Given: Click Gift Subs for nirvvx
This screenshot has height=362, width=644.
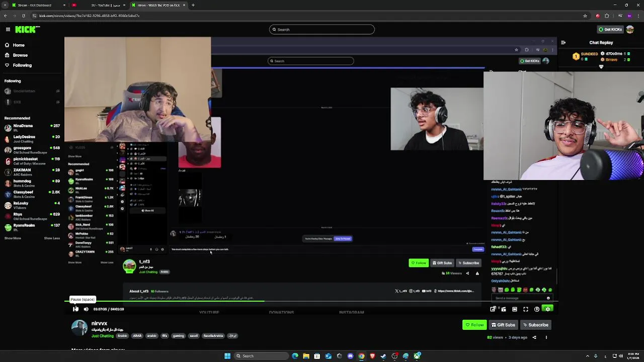Looking at the screenshot, I should click(503, 325).
